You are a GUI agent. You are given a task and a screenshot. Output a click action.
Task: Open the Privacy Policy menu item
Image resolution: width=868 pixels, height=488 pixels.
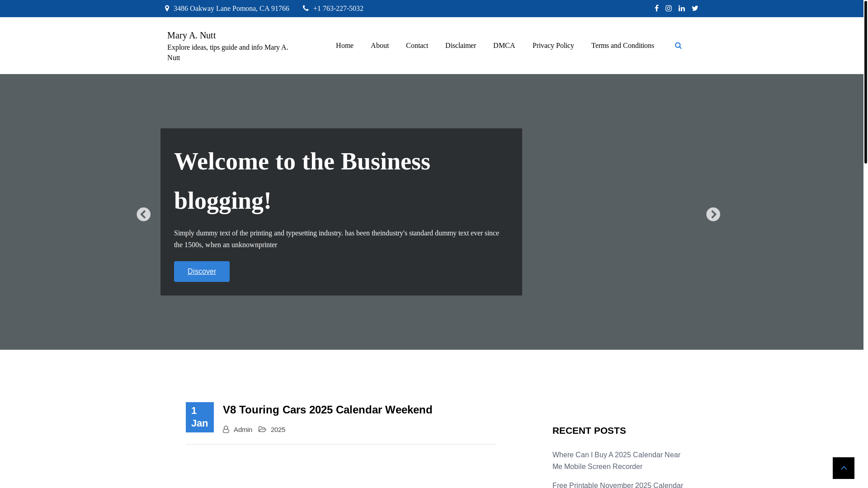(x=553, y=46)
